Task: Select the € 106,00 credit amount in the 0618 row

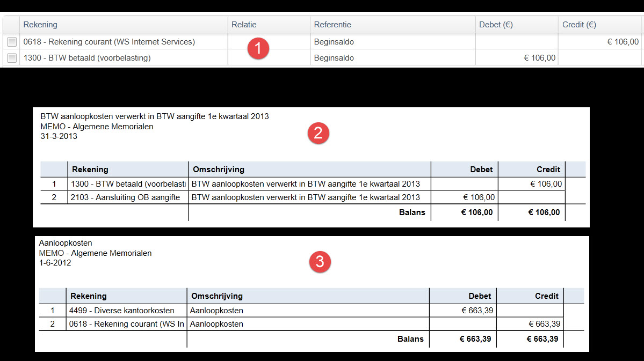Action: pyautogui.click(x=623, y=42)
